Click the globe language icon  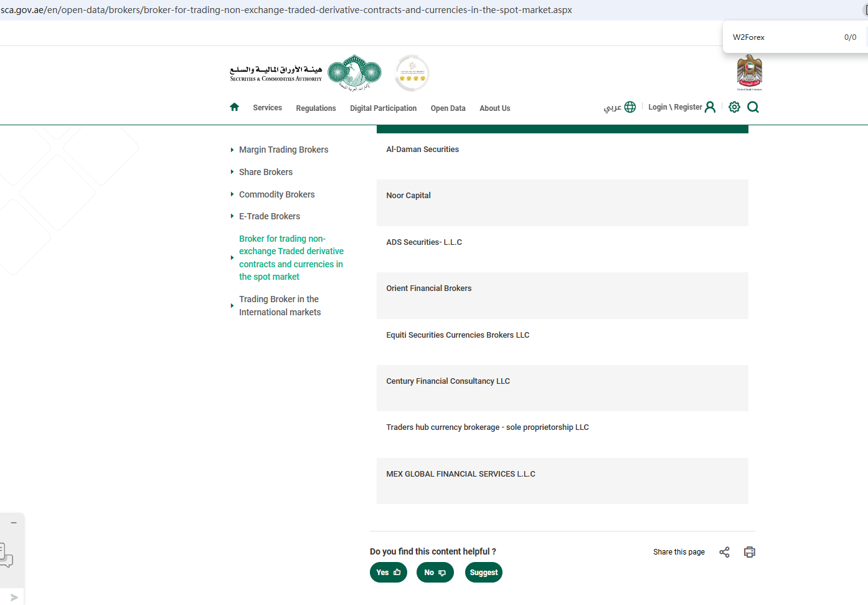tap(630, 107)
